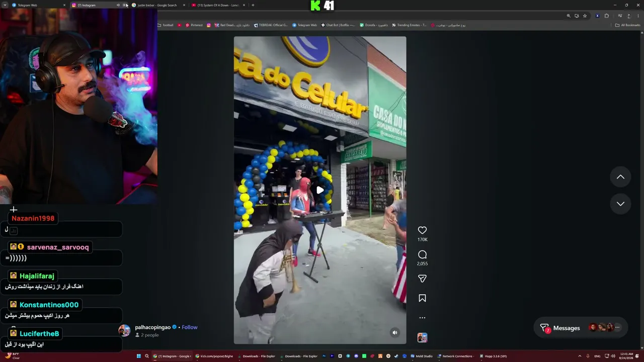644x362 pixels.
Task: Bookmark this page with the star icon
Action: pos(585,16)
